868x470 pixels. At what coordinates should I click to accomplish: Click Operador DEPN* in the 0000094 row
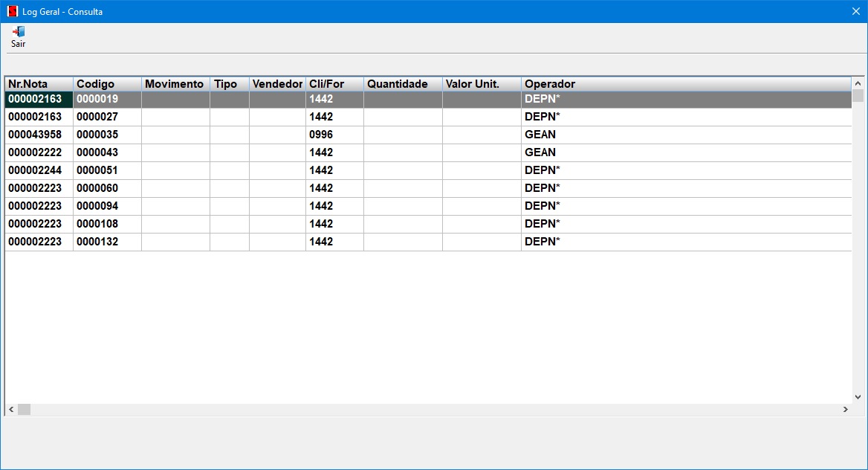pos(687,205)
